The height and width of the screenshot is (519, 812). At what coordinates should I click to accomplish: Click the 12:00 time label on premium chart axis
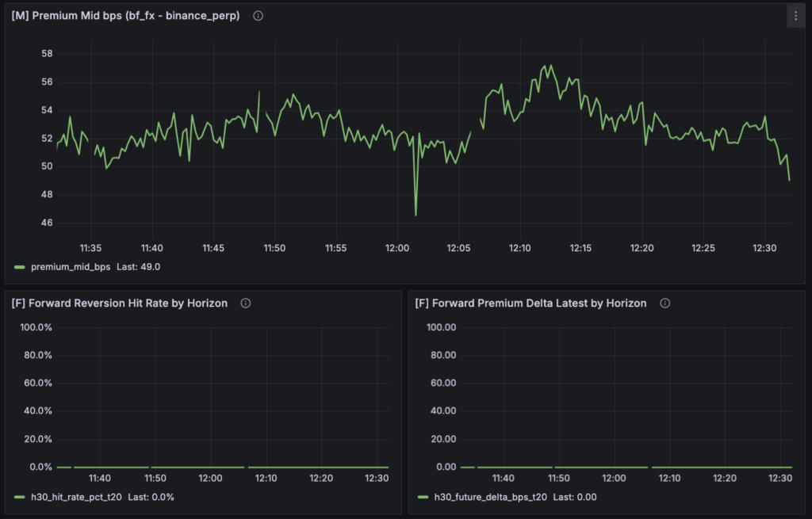pyautogui.click(x=397, y=248)
